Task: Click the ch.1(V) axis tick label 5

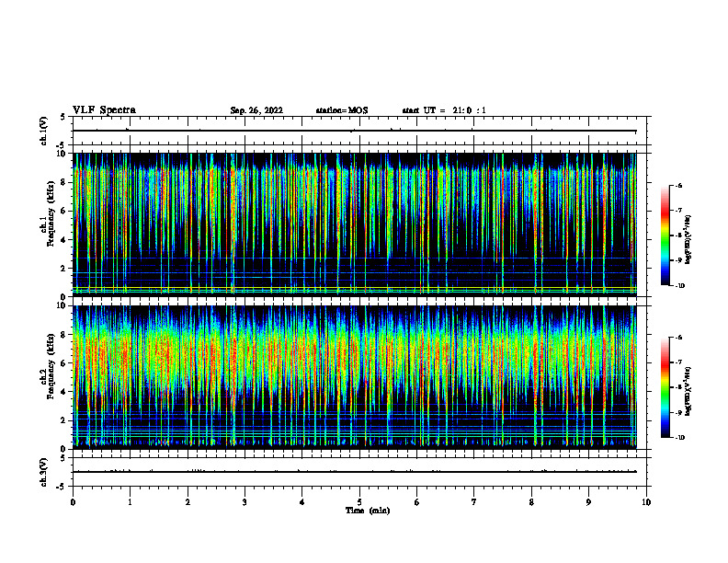Action: 63,117
